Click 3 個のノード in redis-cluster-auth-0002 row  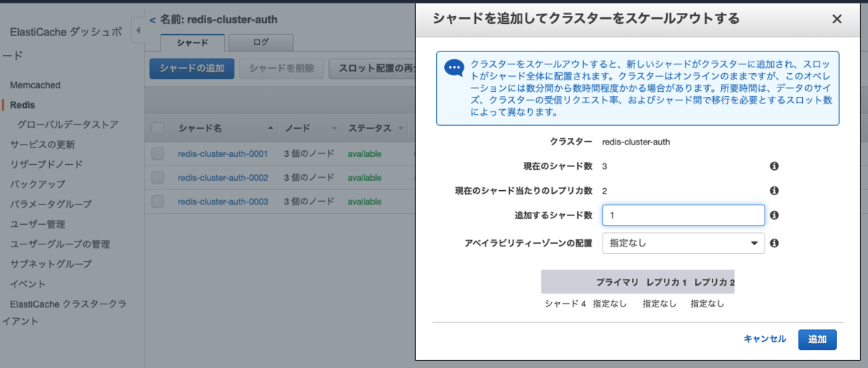(x=309, y=178)
